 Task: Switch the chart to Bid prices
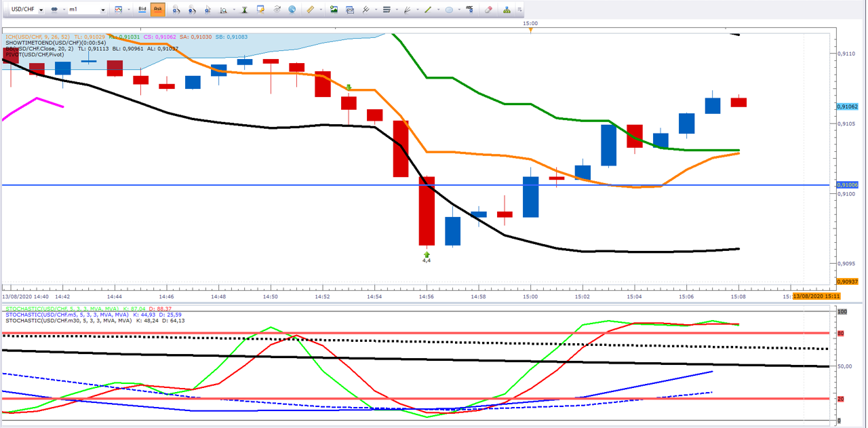(142, 9)
